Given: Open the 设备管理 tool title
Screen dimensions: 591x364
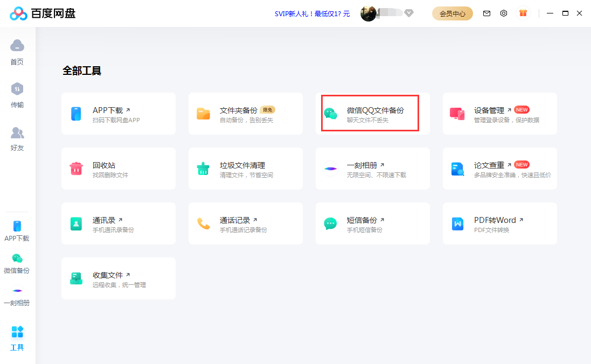Looking at the screenshot, I should [489, 110].
